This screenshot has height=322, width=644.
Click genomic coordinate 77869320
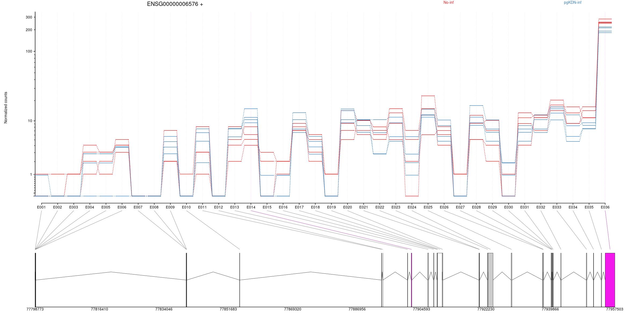pyautogui.click(x=292, y=309)
